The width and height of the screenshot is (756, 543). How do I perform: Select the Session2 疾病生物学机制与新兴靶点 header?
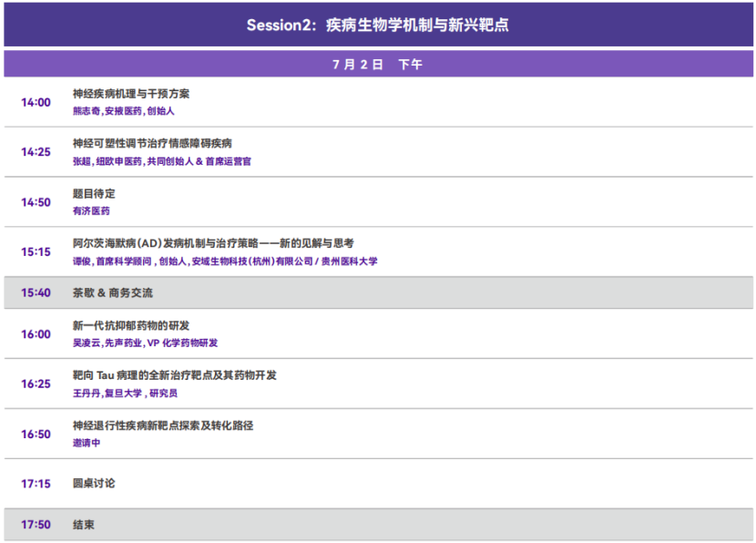pos(378,25)
